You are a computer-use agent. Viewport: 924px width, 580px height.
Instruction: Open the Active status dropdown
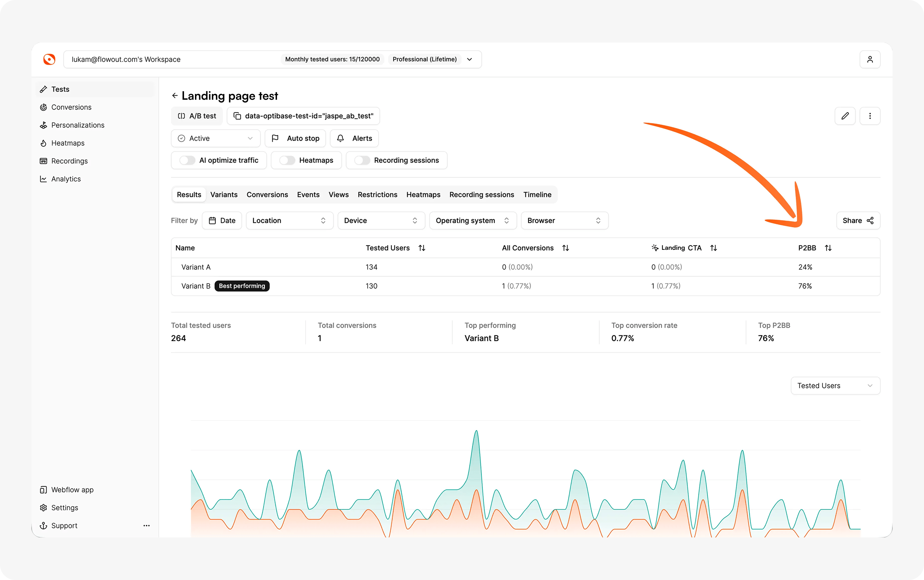coord(215,138)
